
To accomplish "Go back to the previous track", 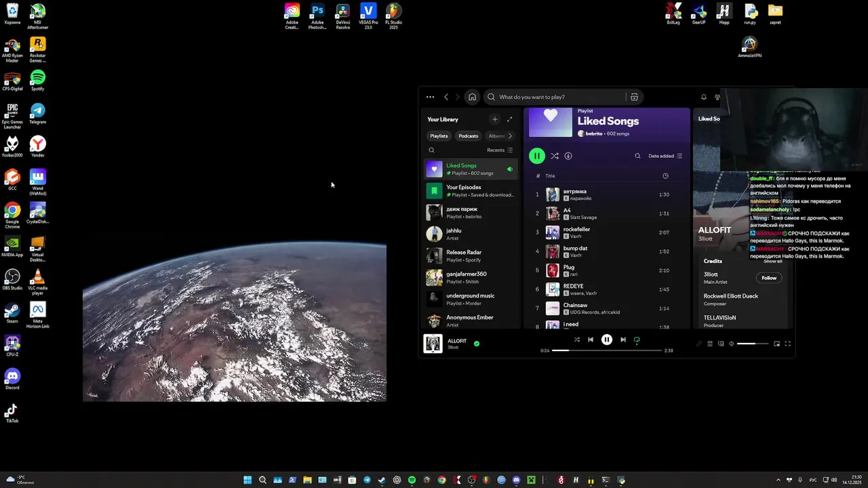I will (591, 340).
